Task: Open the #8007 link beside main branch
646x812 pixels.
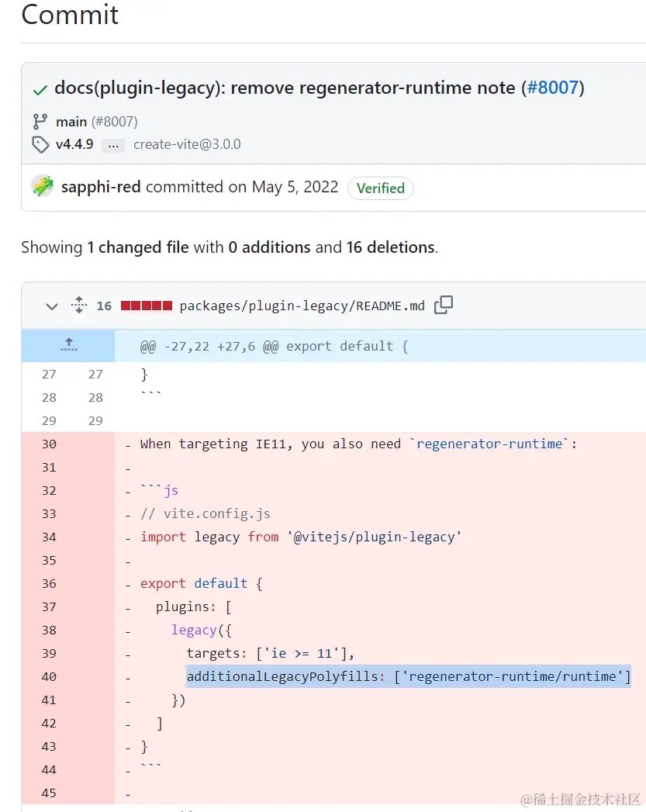Action: pyautogui.click(x=115, y=122)
